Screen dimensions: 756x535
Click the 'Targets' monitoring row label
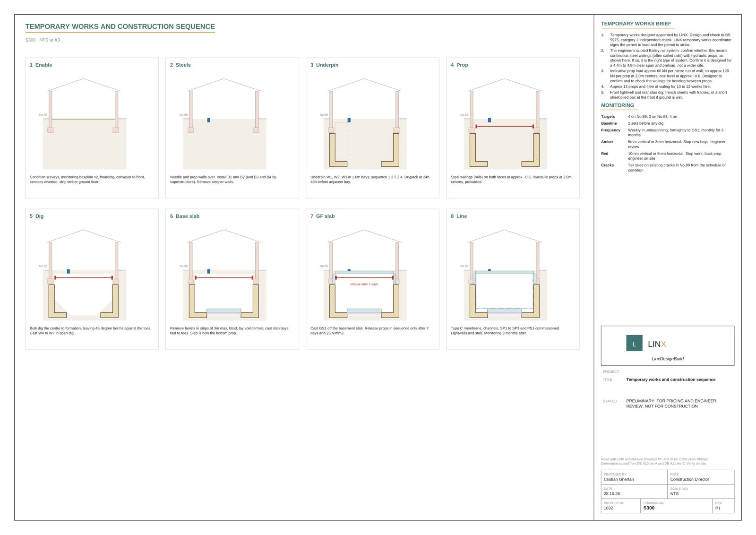tap(608, 116)
